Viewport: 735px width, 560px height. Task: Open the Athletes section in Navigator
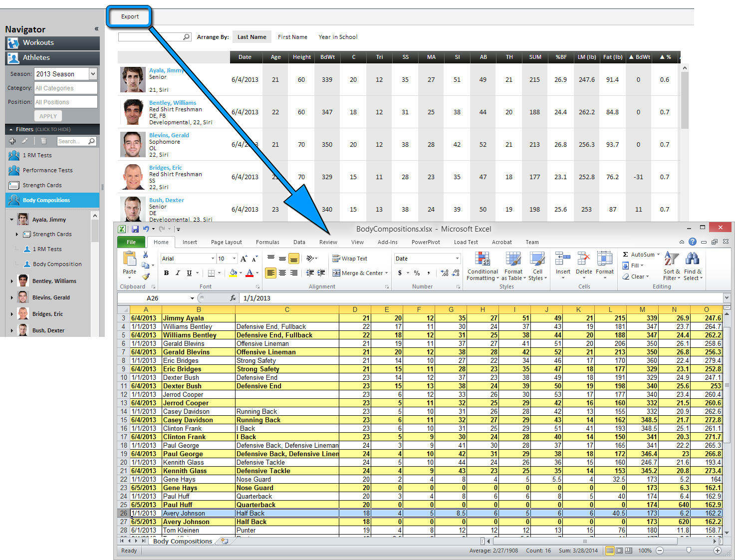point(52,58)
